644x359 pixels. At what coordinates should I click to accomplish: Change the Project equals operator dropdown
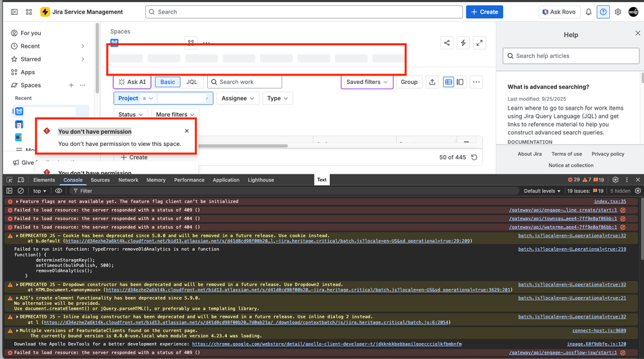148,99
